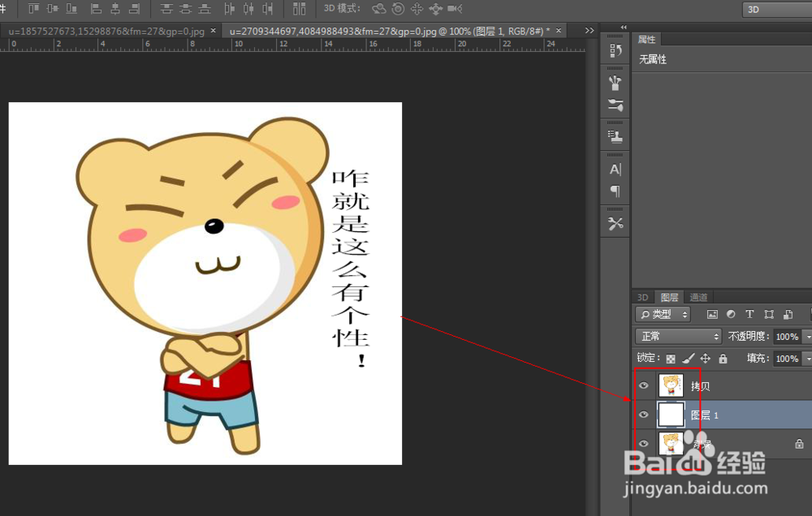Close the u=2709344697 document tab

coord(559,31)
